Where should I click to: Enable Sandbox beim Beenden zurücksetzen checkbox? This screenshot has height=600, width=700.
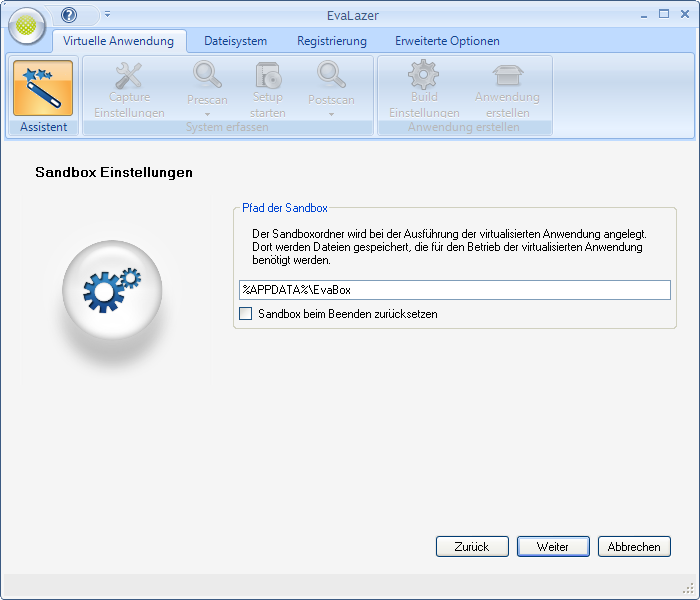coord(246,314)
